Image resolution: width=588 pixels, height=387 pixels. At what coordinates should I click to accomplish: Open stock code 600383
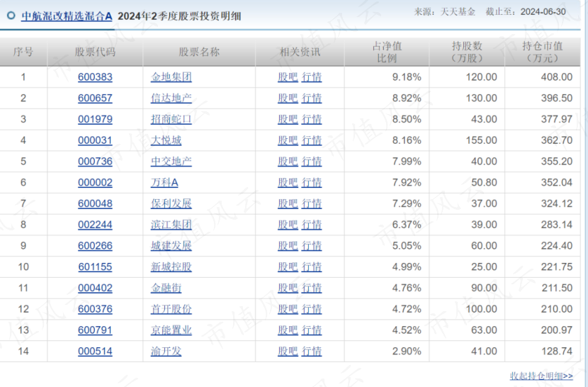pos(95,77)
